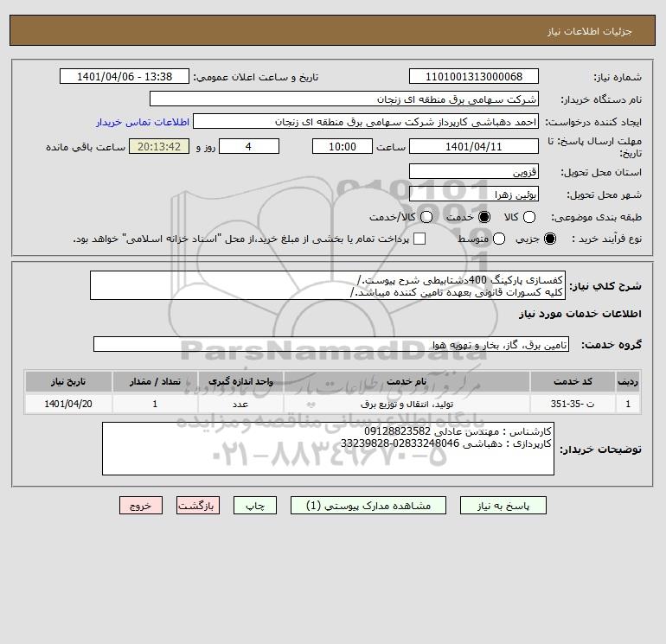Click the شرح کلی نیاز description box

click(x=328, y=286)
